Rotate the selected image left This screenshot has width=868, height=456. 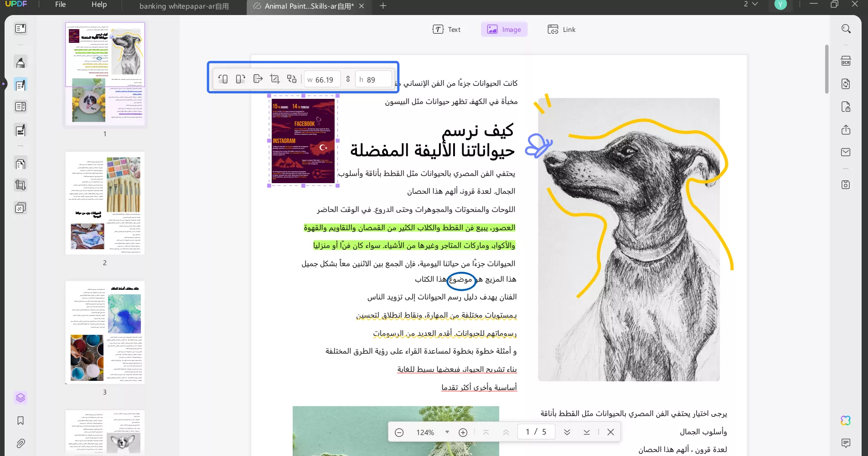point(223,79)
